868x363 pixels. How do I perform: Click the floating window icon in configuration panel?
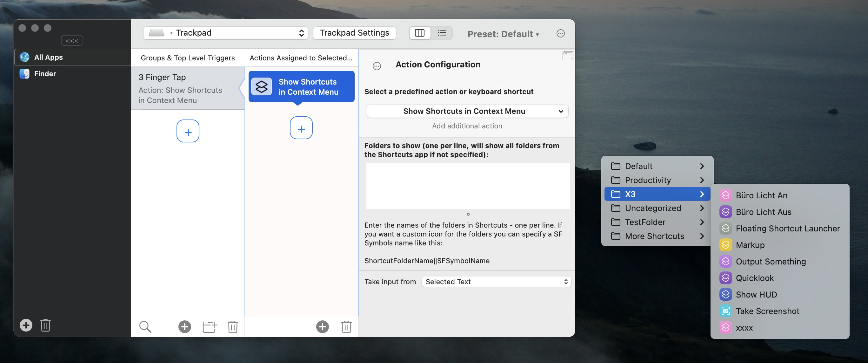pyautogui.click(x=568, y=56)
